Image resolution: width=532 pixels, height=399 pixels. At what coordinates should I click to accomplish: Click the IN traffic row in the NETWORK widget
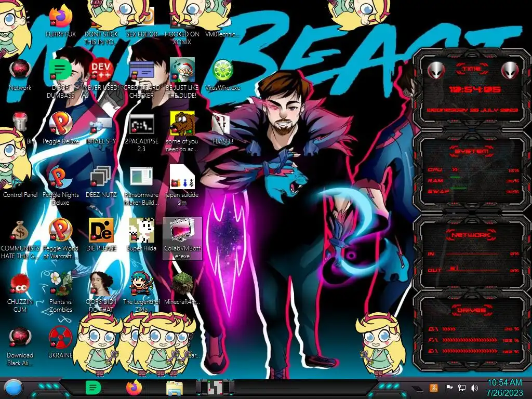tap(473, 254)
